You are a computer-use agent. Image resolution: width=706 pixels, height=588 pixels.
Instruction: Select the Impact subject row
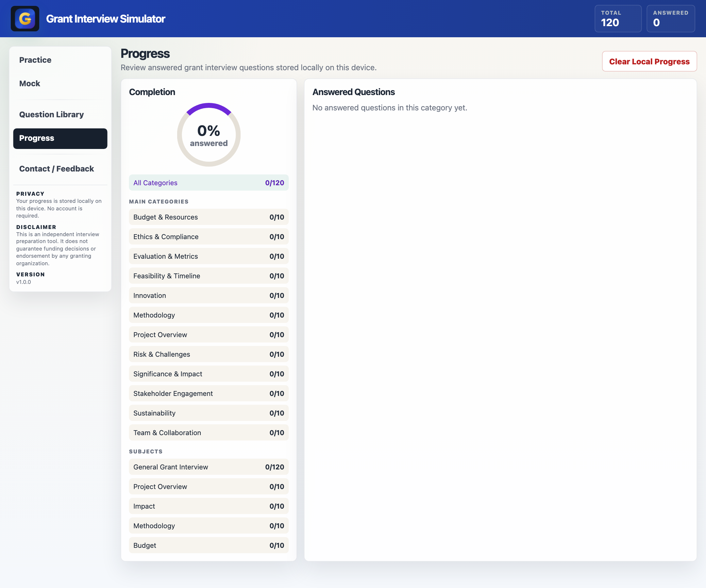pos(209,506)
